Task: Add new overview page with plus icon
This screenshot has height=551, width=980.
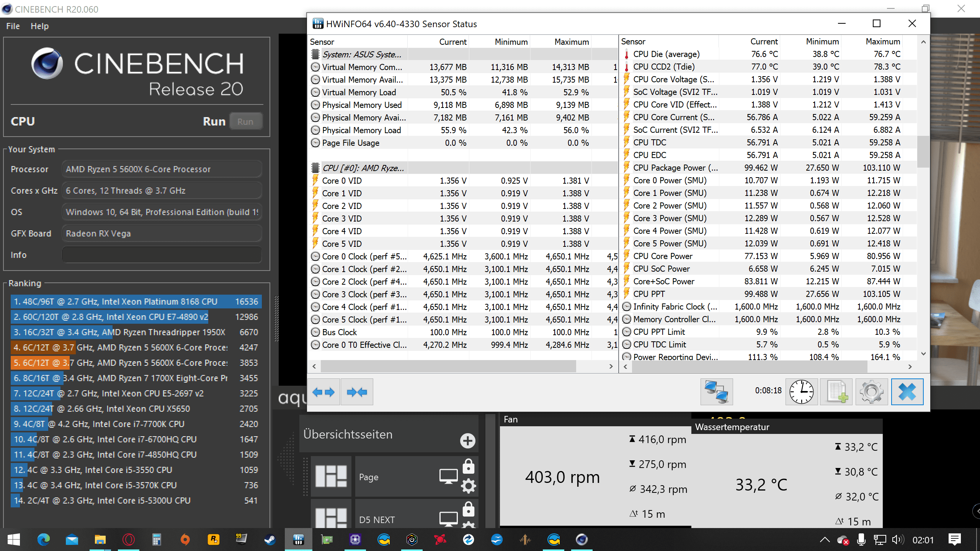Action: click(467, 440)
